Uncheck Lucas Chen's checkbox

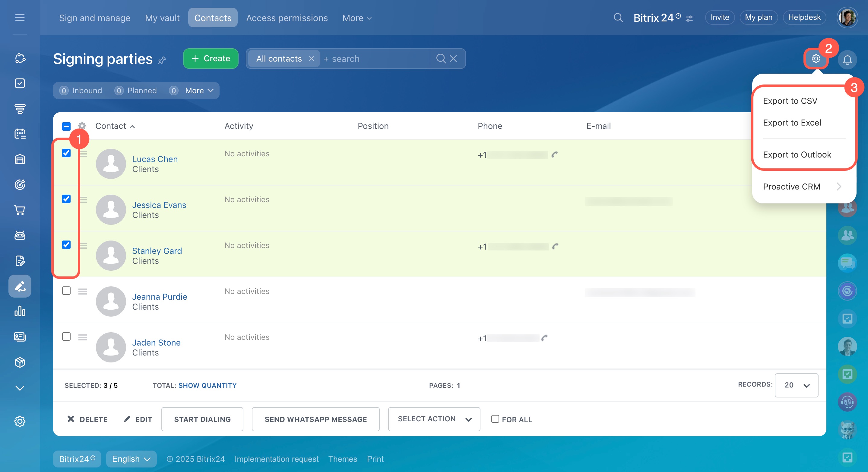tap(66, 153)
